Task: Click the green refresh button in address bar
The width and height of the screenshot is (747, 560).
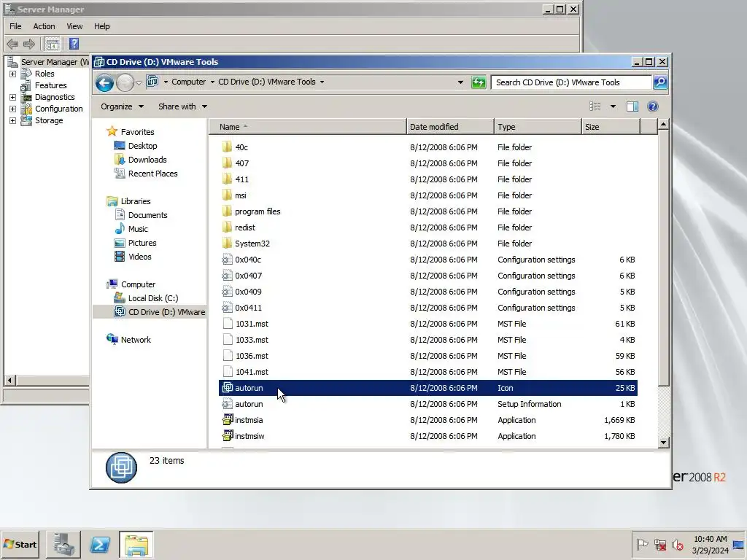Action: tap(479, 82)
